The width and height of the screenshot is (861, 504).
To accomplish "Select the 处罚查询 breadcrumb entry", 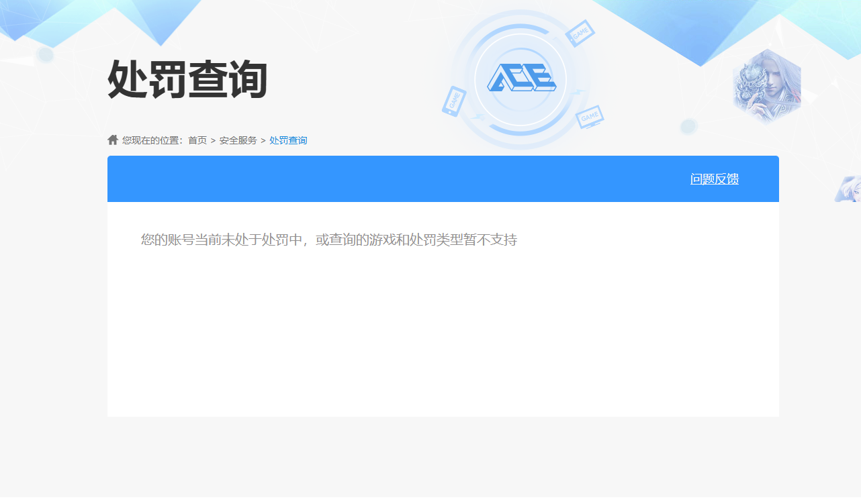I will coord(287,140).
